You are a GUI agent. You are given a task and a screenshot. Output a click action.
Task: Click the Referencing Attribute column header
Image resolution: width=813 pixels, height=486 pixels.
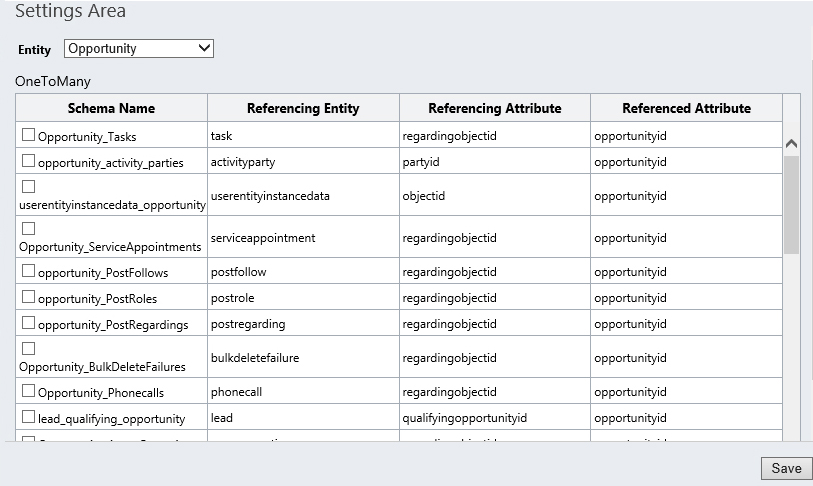tap(494, 108)
